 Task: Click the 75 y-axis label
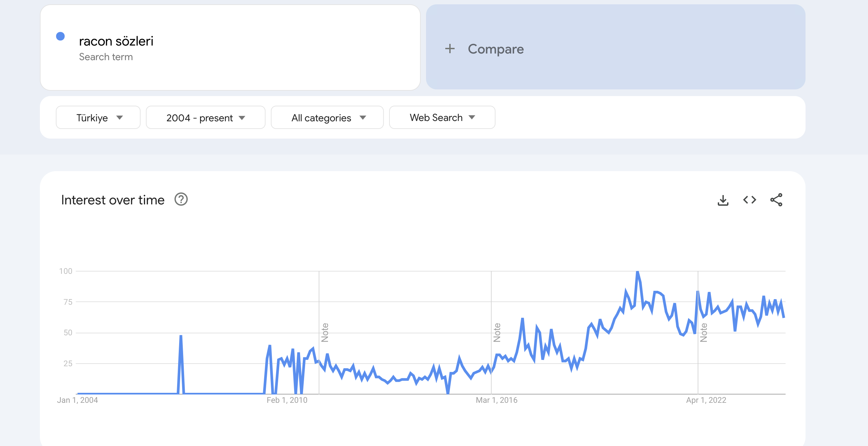(x=68, y=302)
